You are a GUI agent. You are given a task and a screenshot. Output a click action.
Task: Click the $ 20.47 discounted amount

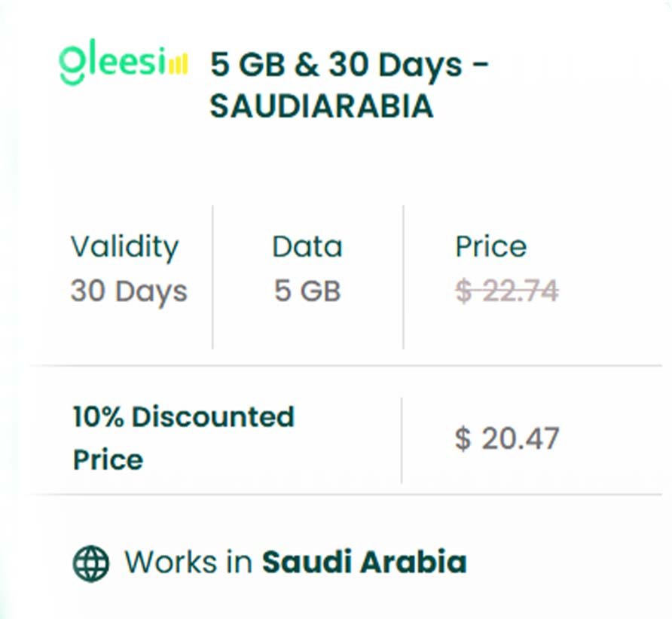507,438
